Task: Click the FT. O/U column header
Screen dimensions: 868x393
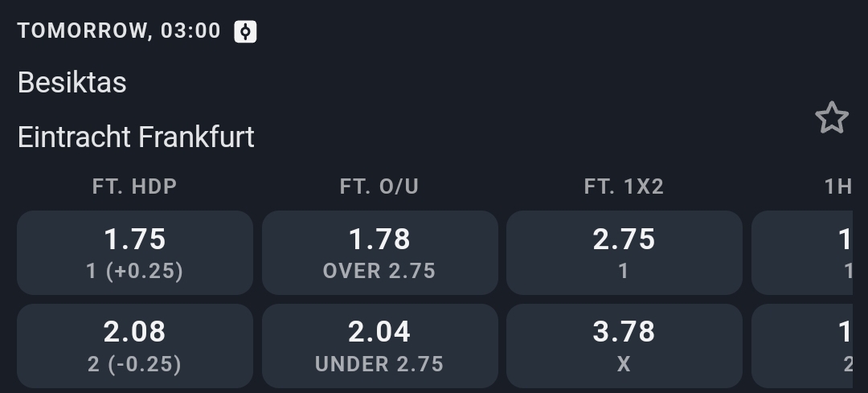Action: (379, 186)
